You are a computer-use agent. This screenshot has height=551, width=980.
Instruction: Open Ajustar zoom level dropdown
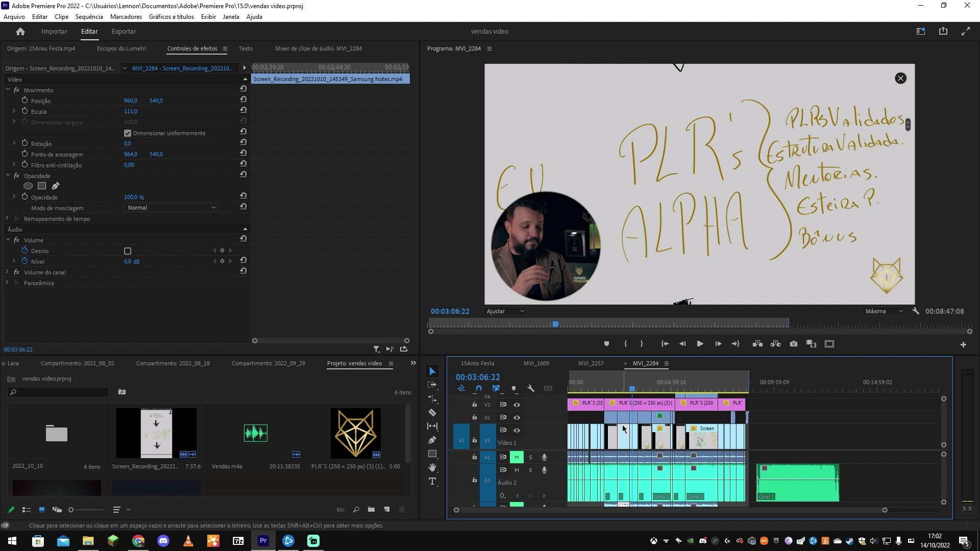pyautogui.click(x=505, y=311)
